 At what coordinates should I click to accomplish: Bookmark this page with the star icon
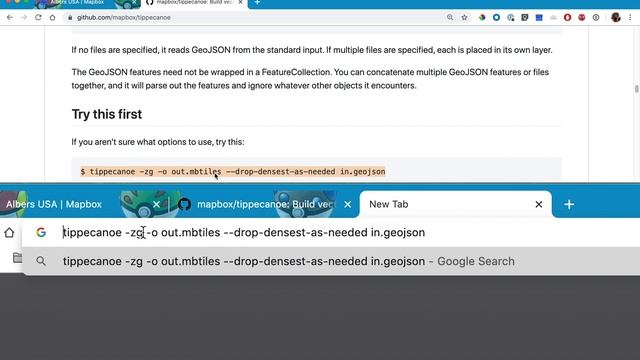tap(464, 17)
